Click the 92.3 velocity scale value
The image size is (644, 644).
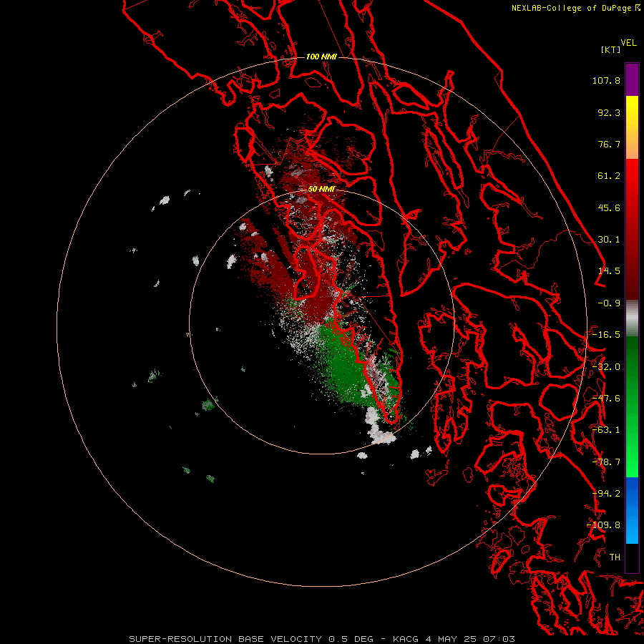click(609, 112)
